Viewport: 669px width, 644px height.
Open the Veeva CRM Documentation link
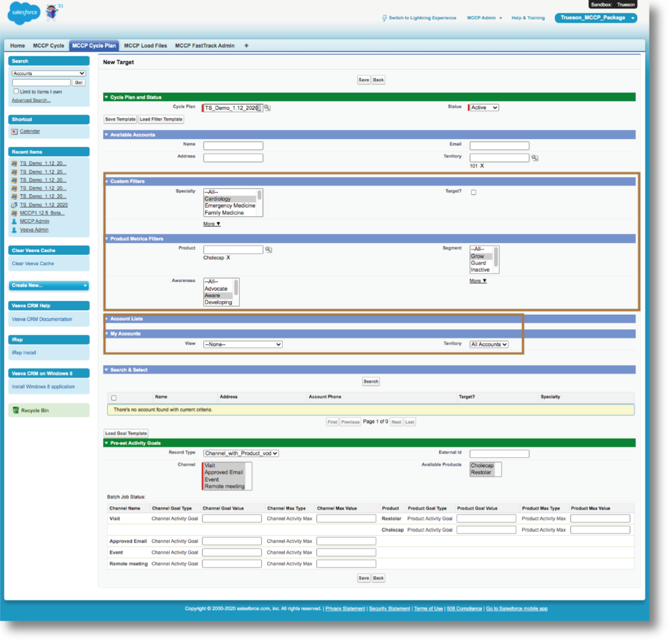[x=42, y=319]
